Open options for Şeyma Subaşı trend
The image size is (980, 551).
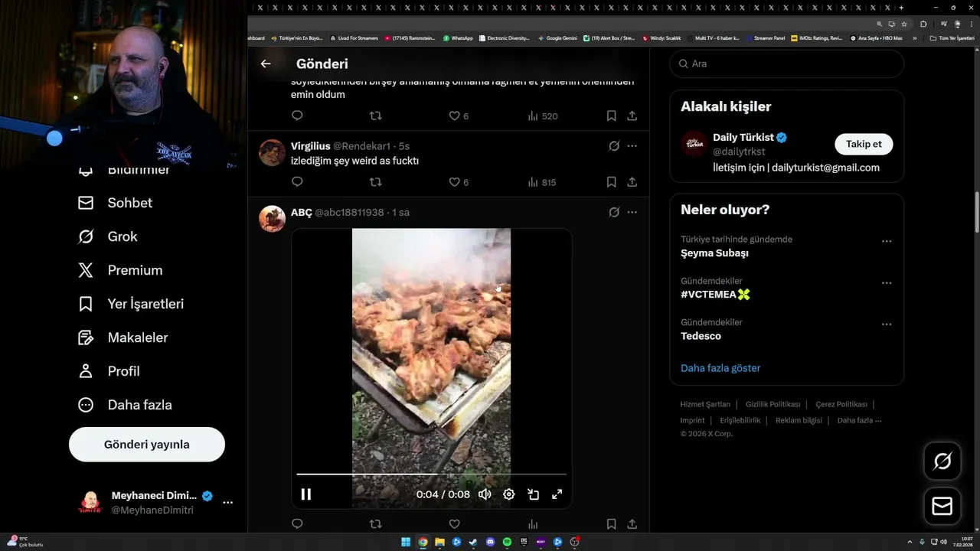(887, 241)
